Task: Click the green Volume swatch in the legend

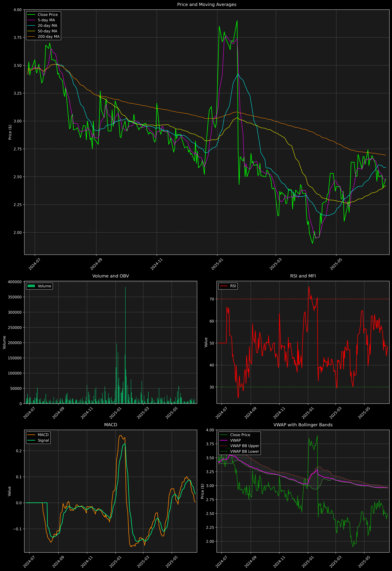Action: pos(31,286)
